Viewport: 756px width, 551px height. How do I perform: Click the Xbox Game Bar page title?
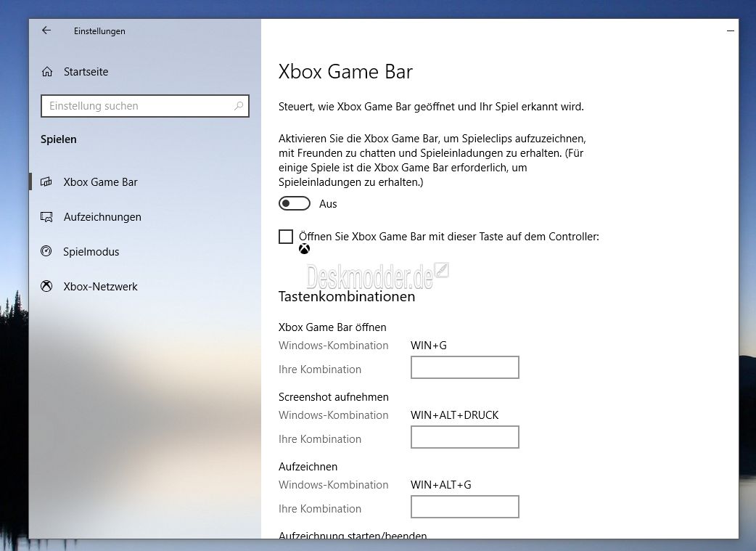click(345, 72)
